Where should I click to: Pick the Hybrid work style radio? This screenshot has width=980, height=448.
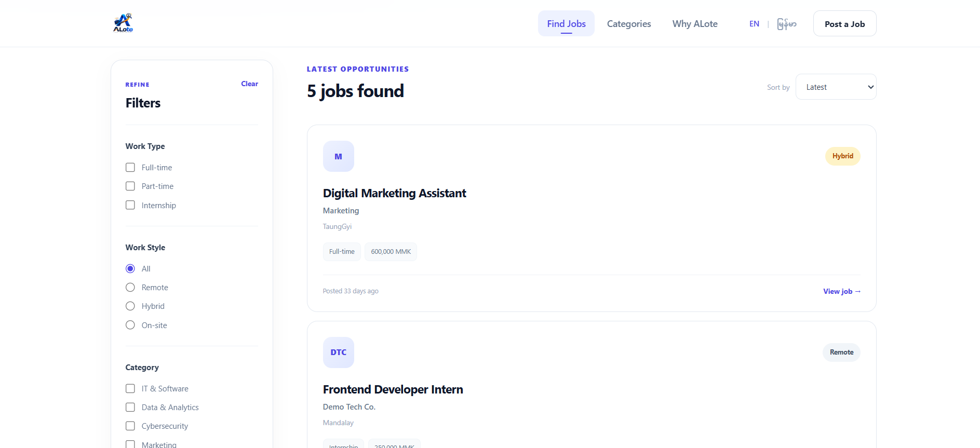coord(130,306)
